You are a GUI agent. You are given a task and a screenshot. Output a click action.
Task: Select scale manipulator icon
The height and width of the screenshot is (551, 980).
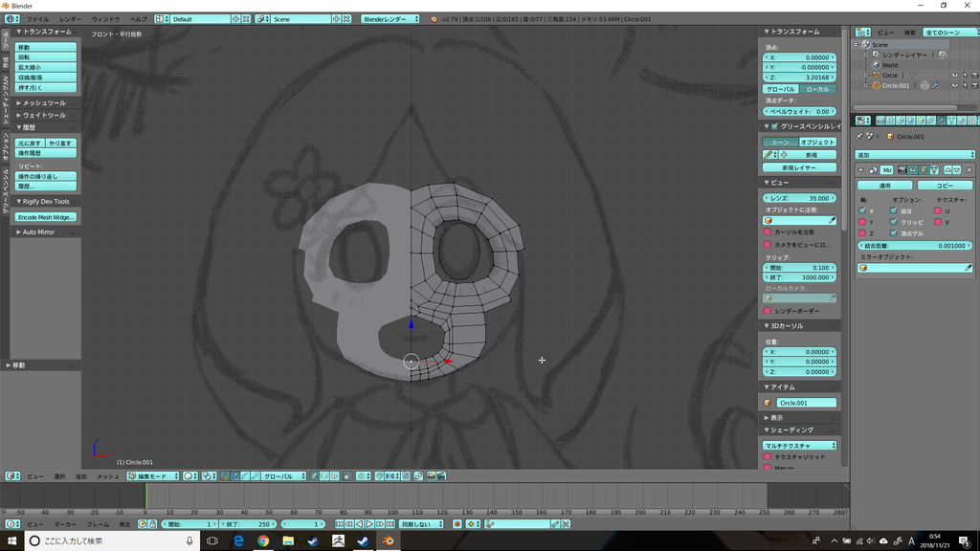(x=256, y=476)
